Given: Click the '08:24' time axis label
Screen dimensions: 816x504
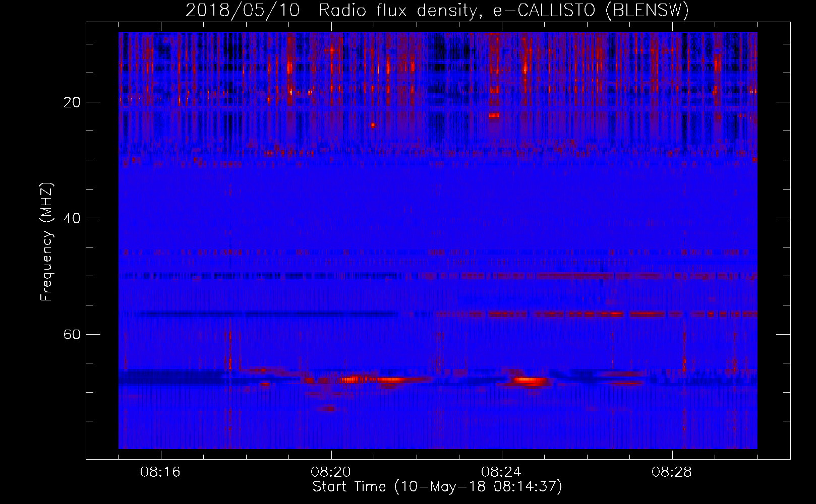Looking at the screenshot, I should tap(502, 472).
